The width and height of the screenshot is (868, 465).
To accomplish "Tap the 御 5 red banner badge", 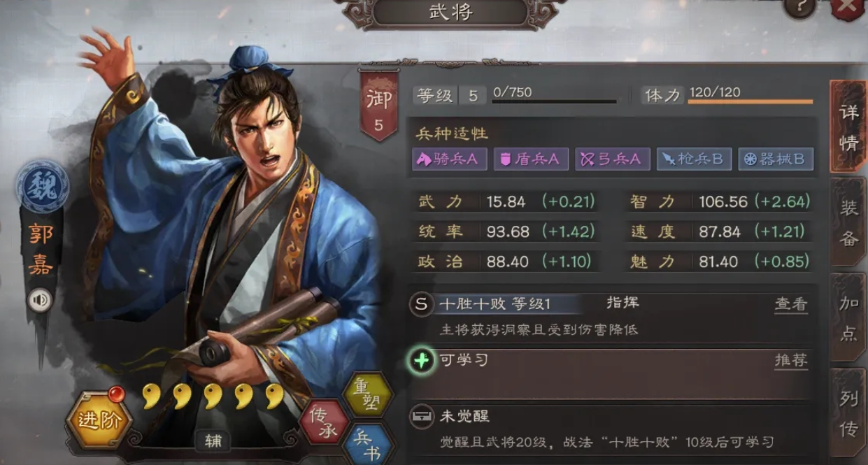I will 378,105.
